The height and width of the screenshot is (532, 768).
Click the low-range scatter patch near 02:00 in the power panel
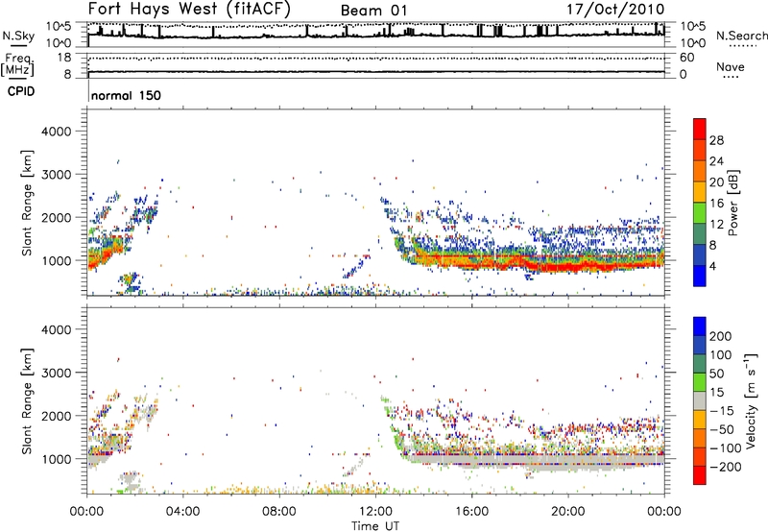pyautogui.click(x=130, y=282)
